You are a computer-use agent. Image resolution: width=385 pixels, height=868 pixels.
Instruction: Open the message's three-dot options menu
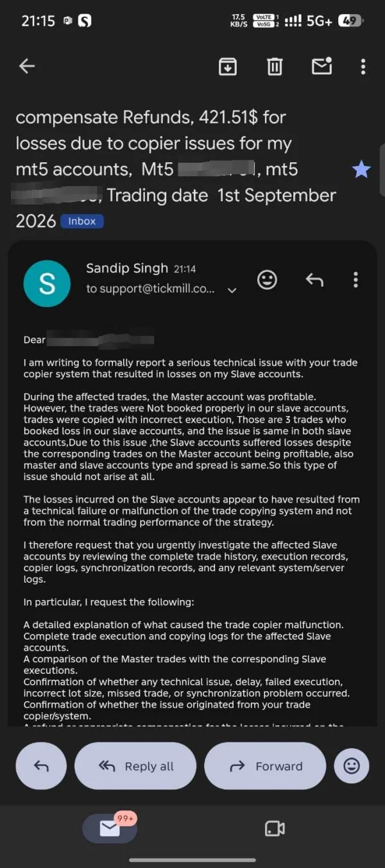355,280
